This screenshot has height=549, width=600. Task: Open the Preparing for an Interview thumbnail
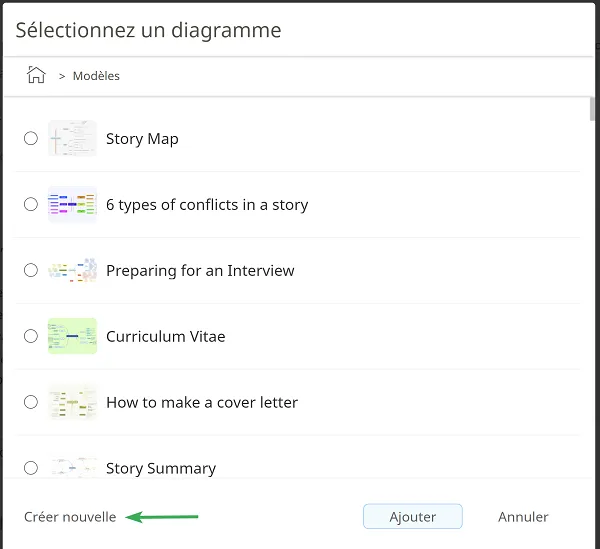(x=72, y=270)
